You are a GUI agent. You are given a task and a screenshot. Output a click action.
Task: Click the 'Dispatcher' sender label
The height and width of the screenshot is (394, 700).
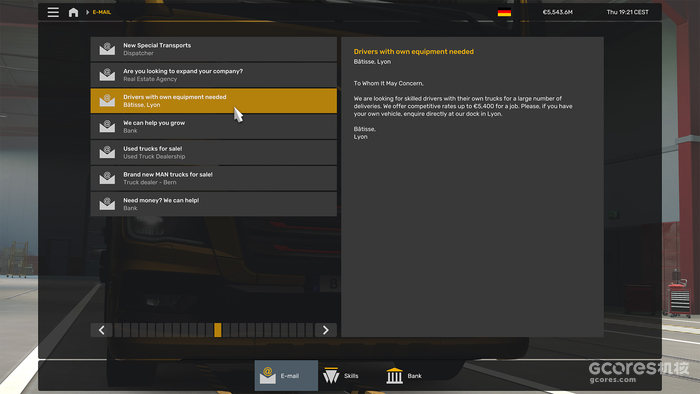pos(138,53)
